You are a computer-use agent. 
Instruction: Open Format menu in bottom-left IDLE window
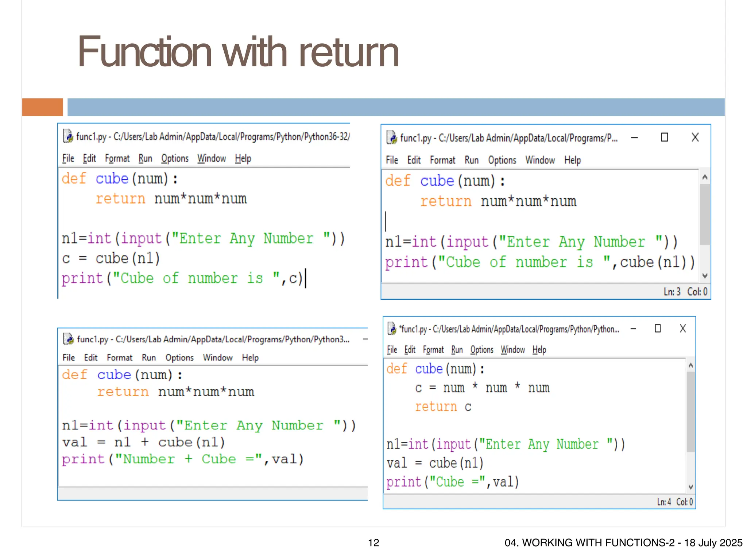point(120,358)
